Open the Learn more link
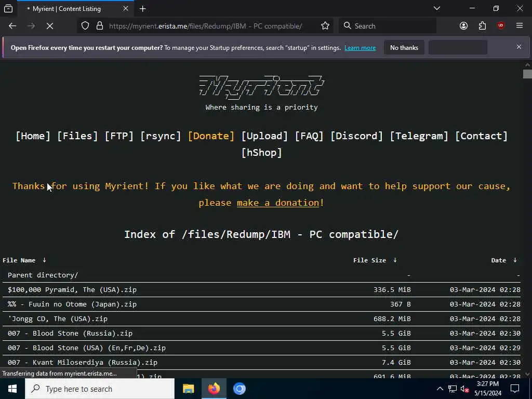 [x=360, y=48]
